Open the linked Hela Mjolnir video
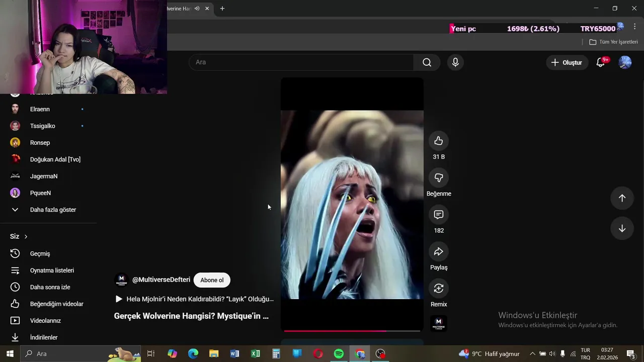The image size is (644, 362). tap(195, 299)
